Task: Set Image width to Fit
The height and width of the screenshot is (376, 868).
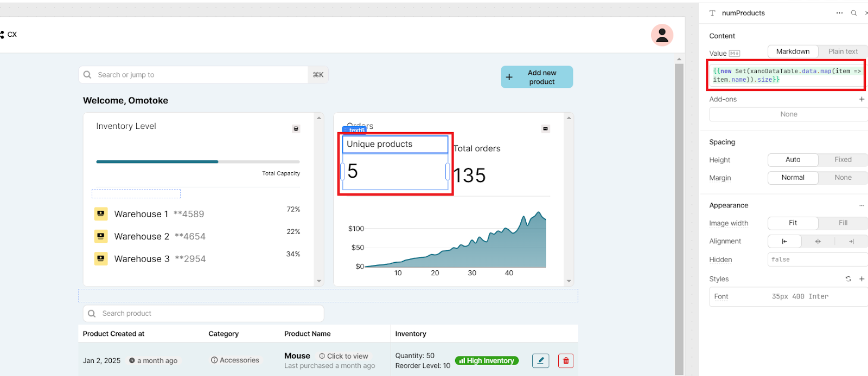Action: [x=793, y=223]
